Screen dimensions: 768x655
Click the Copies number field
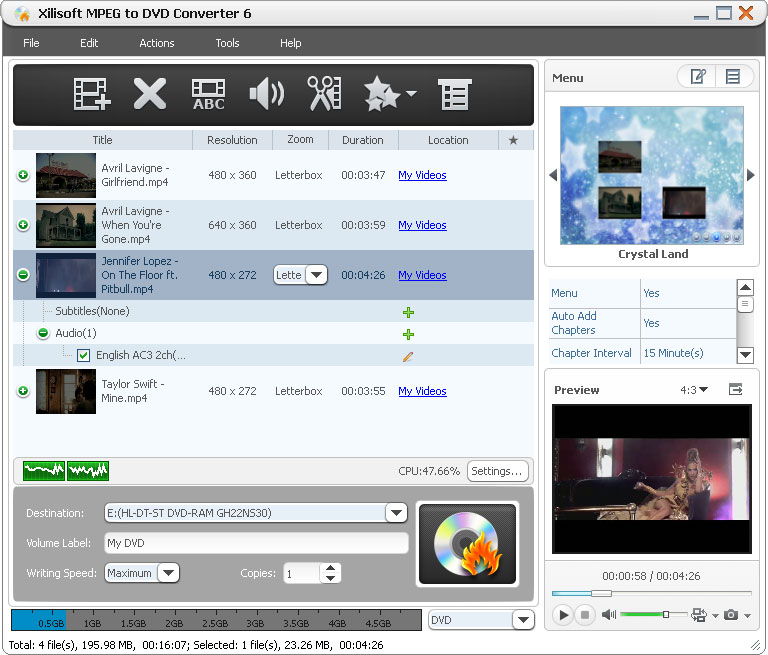[302, 573]
